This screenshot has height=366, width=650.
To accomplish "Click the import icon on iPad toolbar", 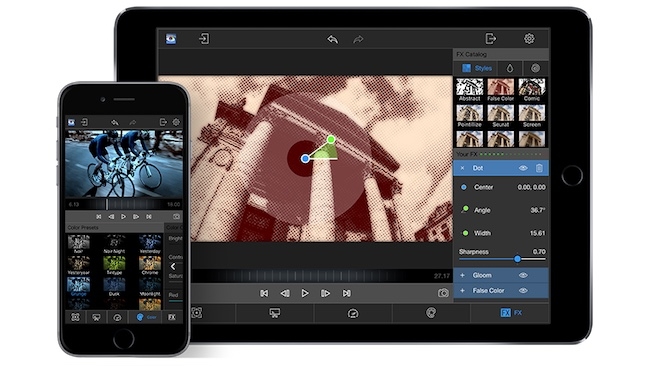I will pos(204,39).
